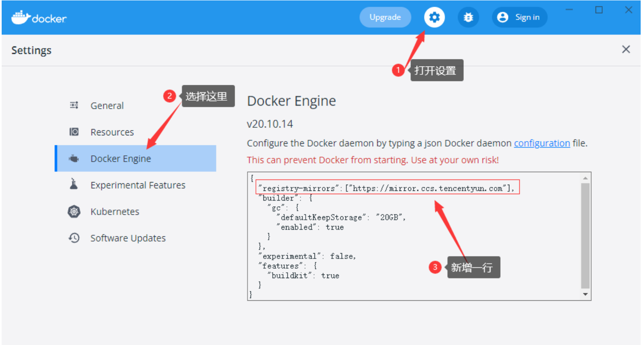Click the Software Updates clock icon

(x=74, y=238)
